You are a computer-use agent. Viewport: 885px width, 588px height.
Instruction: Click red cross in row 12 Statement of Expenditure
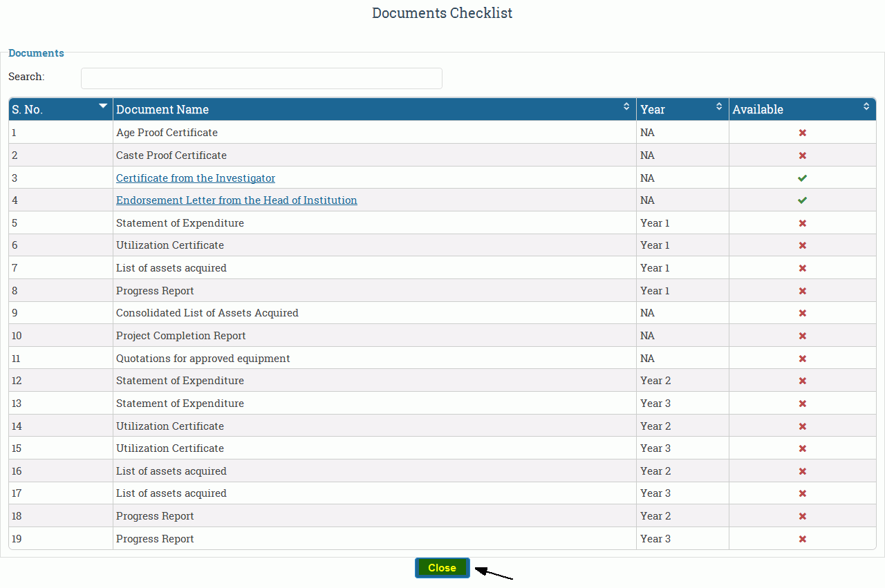[x=803, y=381]
